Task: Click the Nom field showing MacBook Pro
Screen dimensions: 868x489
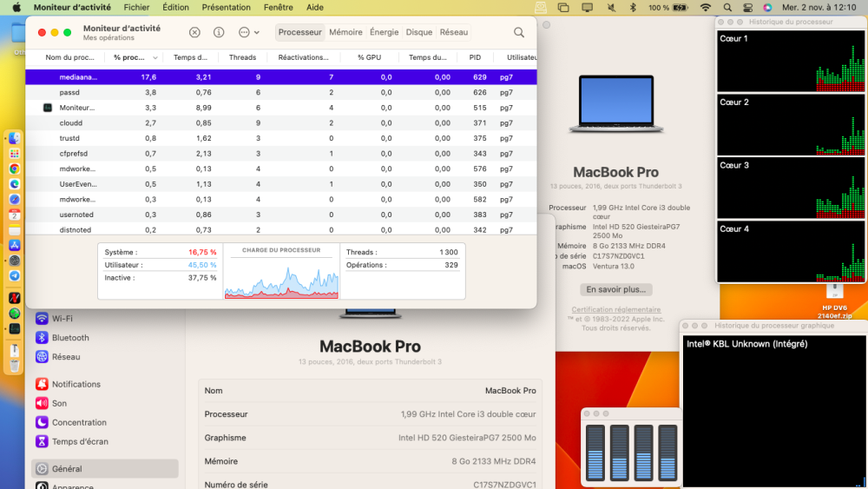Action: (370, 391)
